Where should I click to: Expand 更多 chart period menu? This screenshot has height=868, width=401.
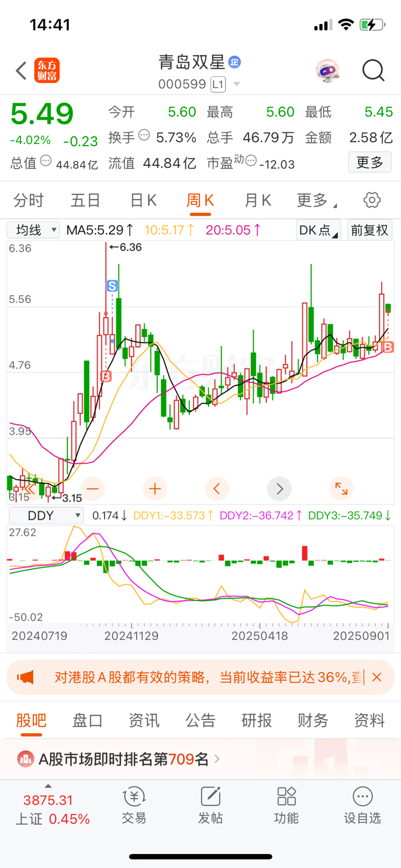pyautogui.click(x=316, y=200)
